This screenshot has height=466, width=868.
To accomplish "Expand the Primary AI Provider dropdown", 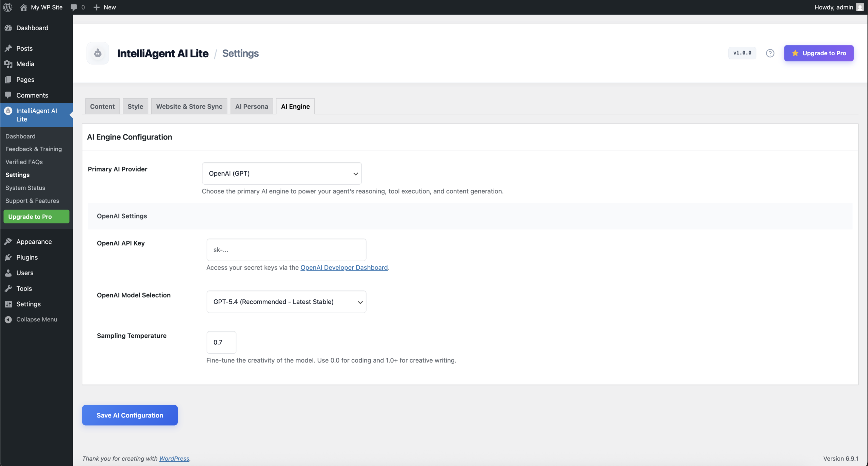I will (282, 173).
